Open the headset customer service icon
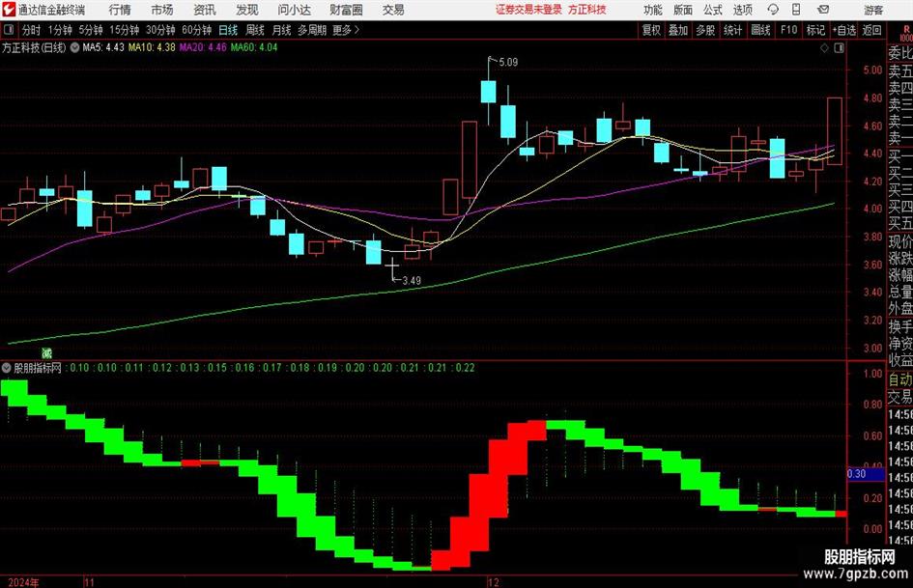 773,10
